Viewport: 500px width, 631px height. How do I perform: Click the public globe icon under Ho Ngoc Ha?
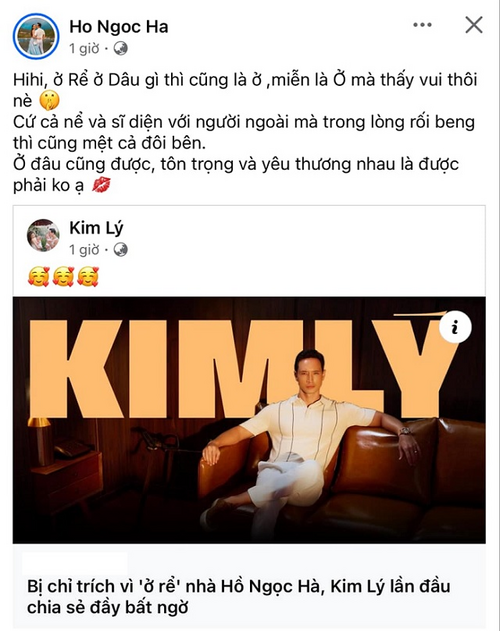120,49
